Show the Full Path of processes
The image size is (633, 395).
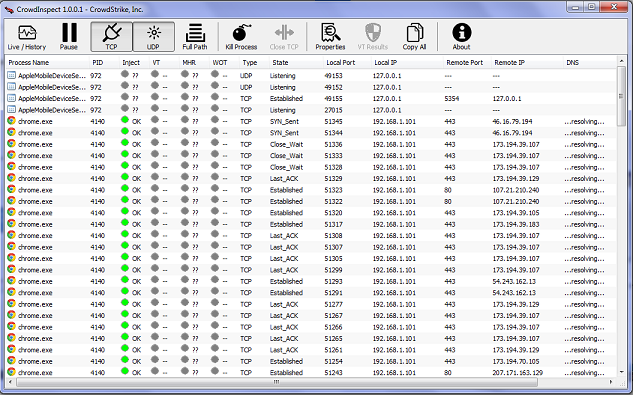tap(195, 37)
